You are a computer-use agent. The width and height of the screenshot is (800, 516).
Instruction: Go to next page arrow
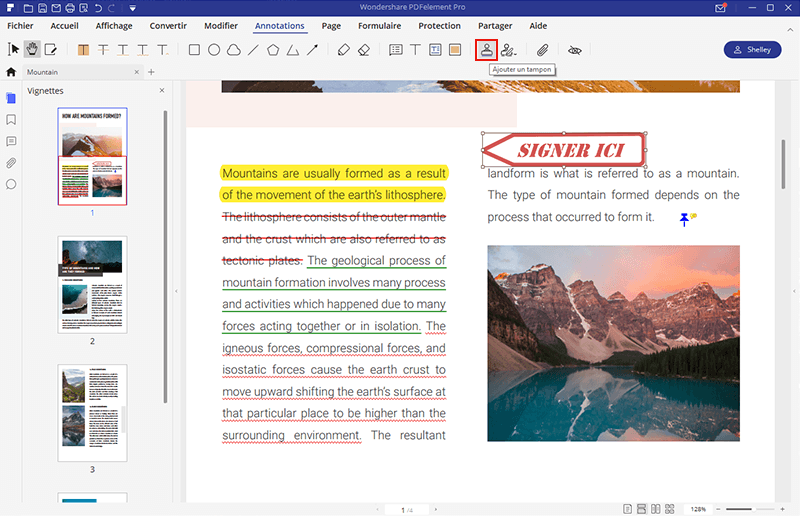click(436, 509)
